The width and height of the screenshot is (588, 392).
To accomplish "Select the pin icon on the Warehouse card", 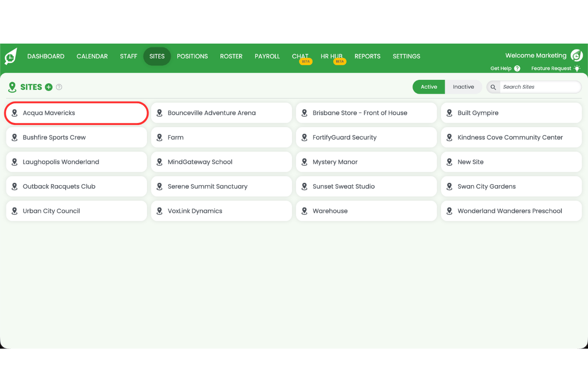I will pos(305,211).
